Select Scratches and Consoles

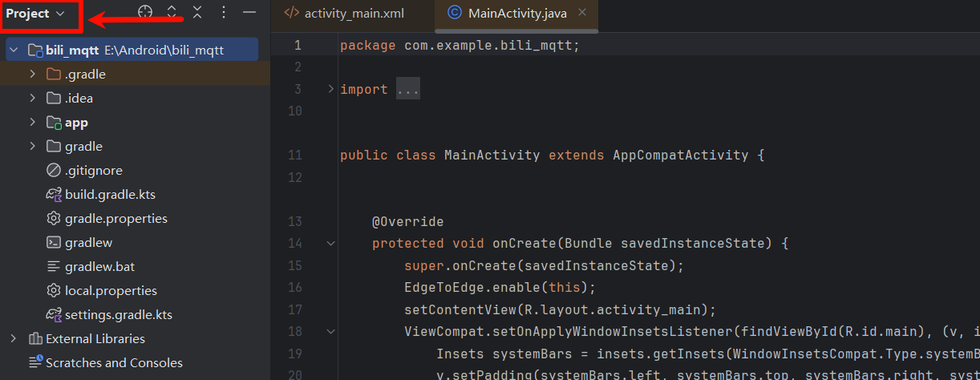(x=114, y=363)
